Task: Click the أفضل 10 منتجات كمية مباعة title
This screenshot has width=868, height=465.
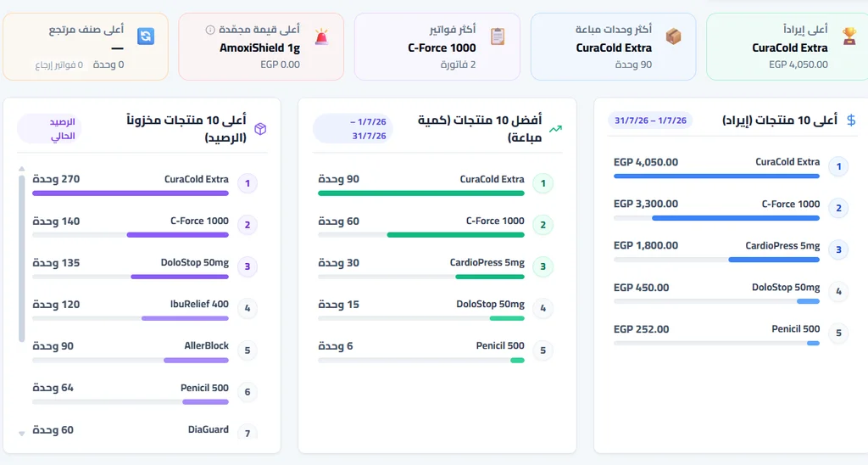Action: [x=480, y=129]
